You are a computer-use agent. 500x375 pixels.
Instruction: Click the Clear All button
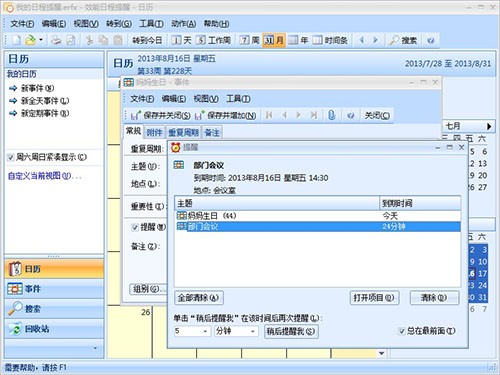point(199,298)
